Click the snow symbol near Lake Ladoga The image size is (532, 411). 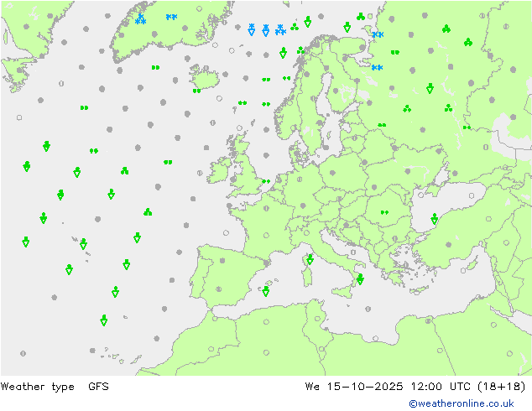pos(377,67)
